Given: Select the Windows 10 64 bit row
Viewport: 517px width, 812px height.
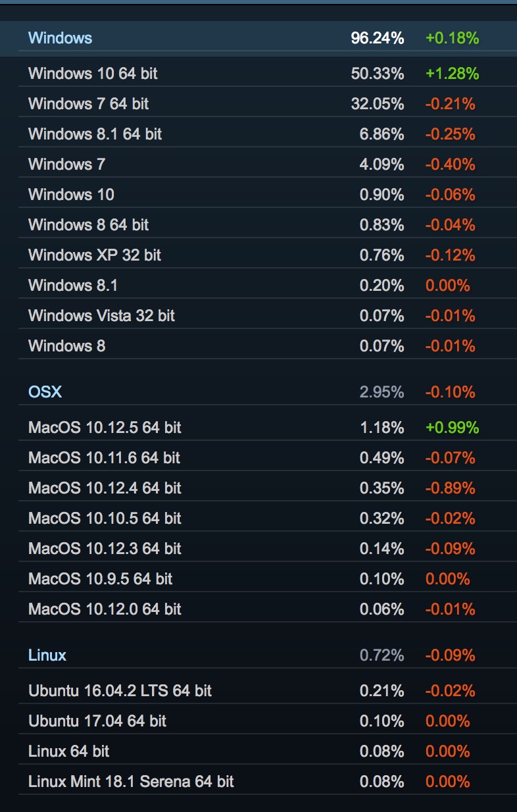Looking at the screenshot, I should (93, 74).
